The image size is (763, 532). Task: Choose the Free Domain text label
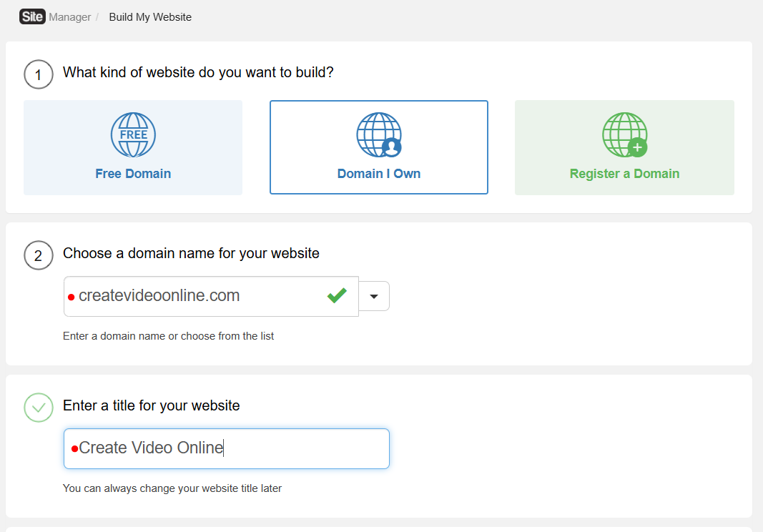133,174
